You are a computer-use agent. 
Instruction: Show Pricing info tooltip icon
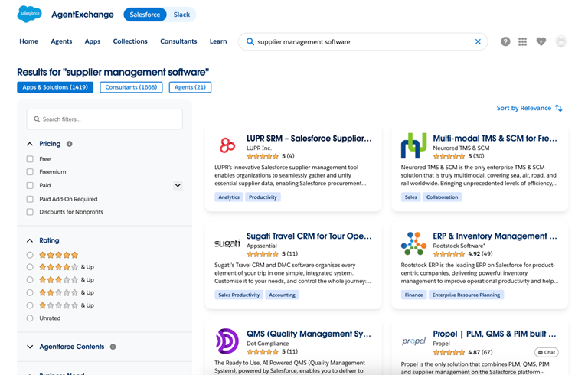[x=70, y=144]
